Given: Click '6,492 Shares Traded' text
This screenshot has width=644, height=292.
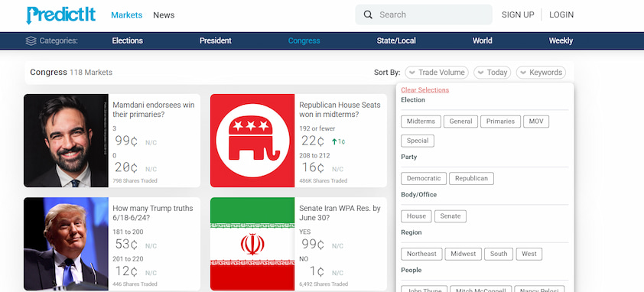Looking at the screenshot, I should [324, 284].
